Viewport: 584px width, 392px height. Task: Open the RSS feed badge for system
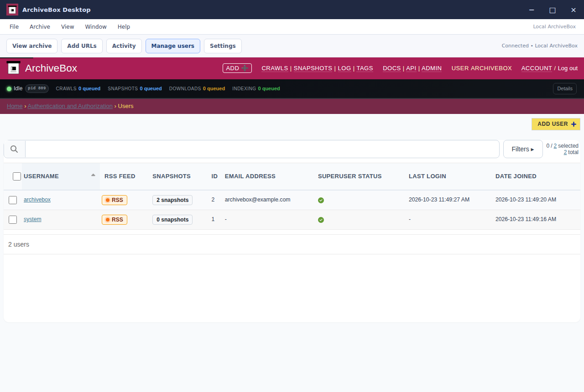(115, 220)
